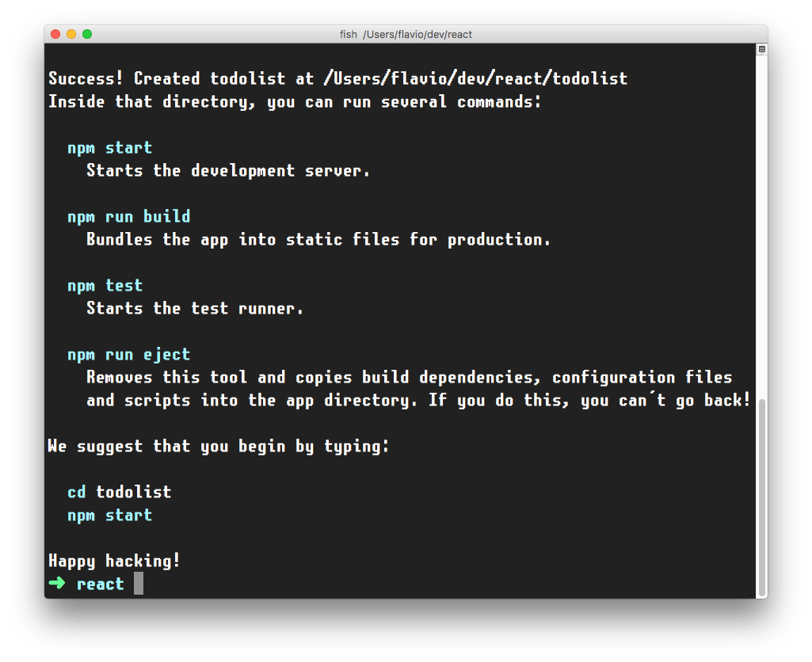Click the "npm start" line below "cd todolist"

click(x=109, y=516)
